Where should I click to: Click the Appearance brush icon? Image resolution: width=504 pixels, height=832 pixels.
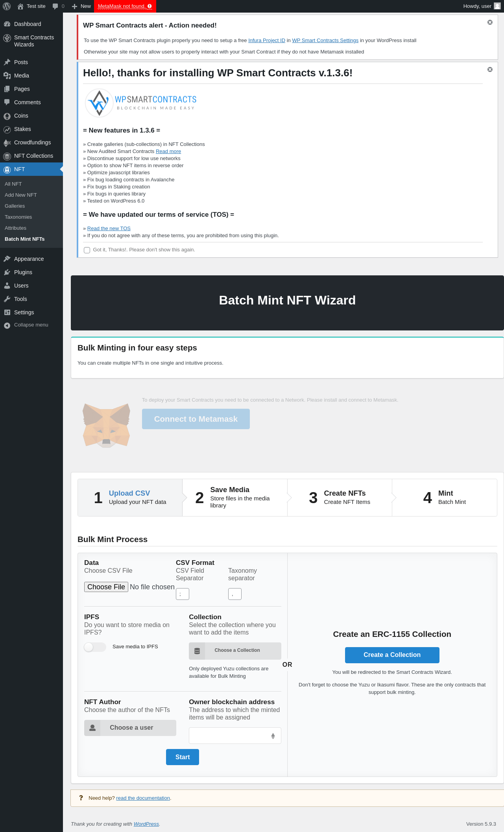(7, 259)
